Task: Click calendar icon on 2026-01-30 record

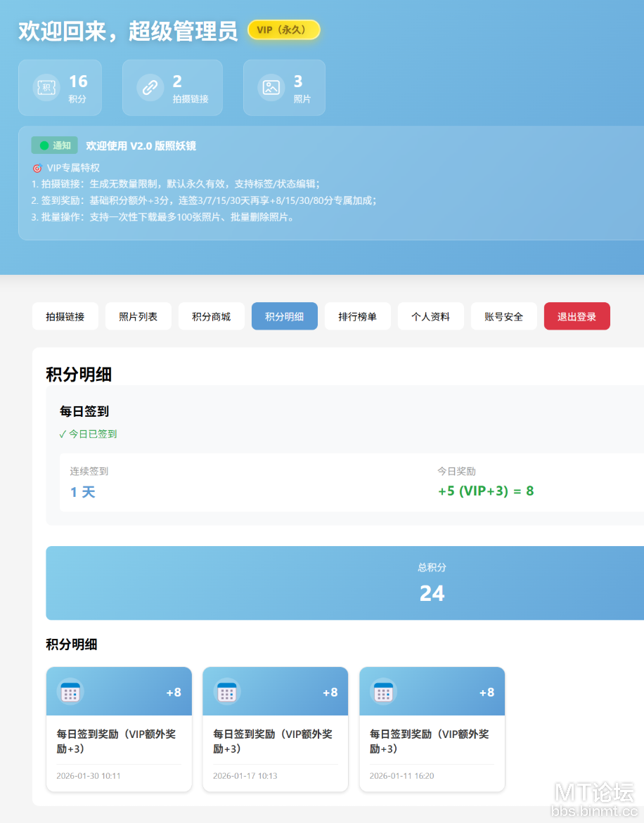Action: pyautogui.click(x=70, y=692)
